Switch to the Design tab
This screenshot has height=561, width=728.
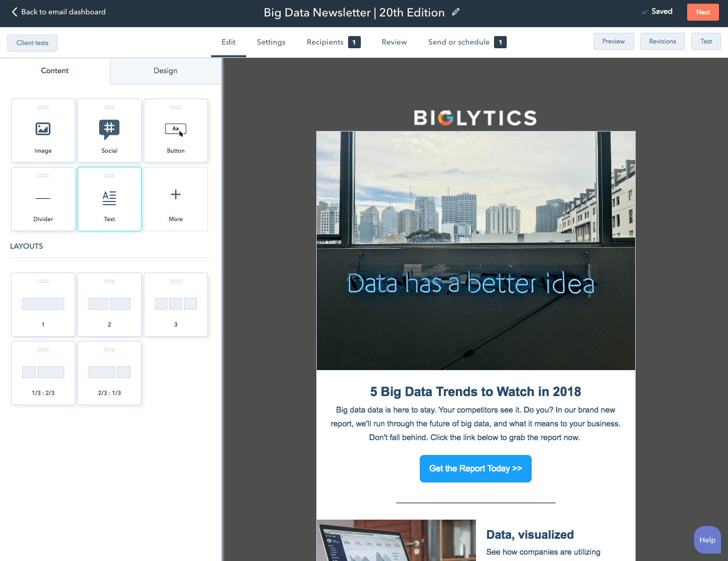click(x=166, y=71)
